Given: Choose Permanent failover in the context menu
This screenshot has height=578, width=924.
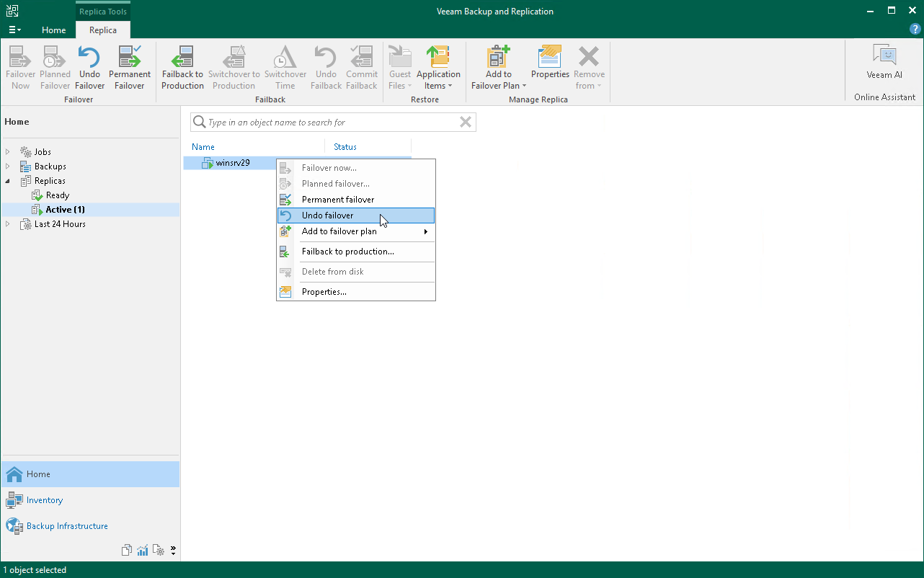Looking at the screenshot, I should point(356,200).
